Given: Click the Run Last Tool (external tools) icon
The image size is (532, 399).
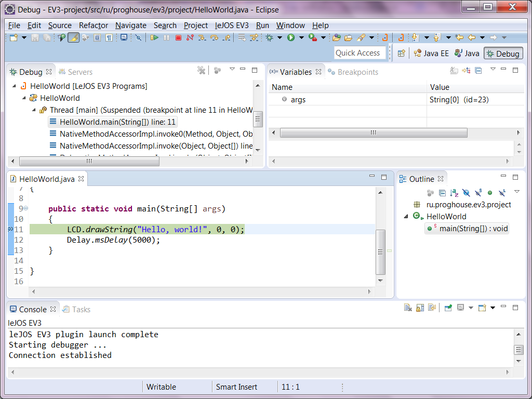Looking at the screenshot, I should [x=312, y=37].
